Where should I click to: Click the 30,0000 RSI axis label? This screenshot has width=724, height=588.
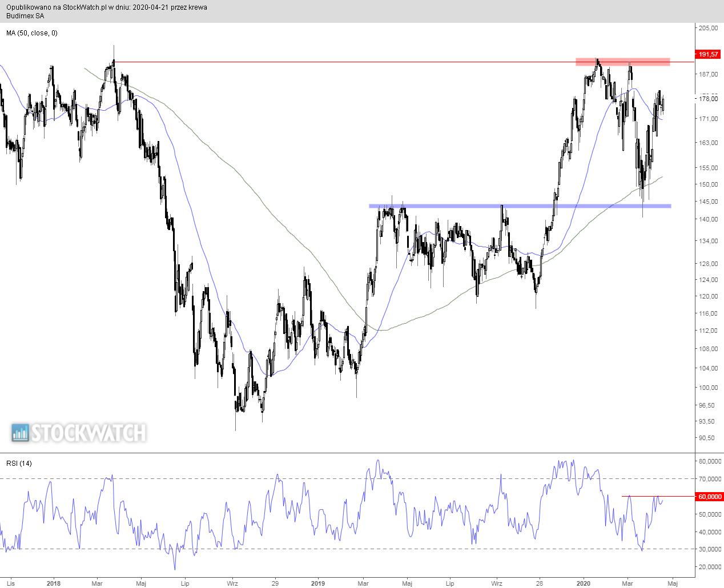click(x=710, y=549)
